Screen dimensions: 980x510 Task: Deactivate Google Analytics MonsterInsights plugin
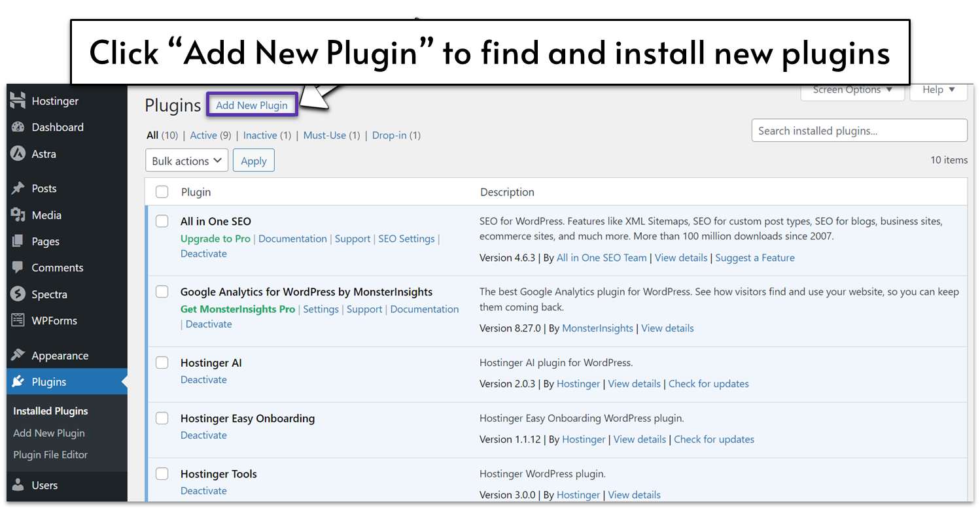coord(209,324)
